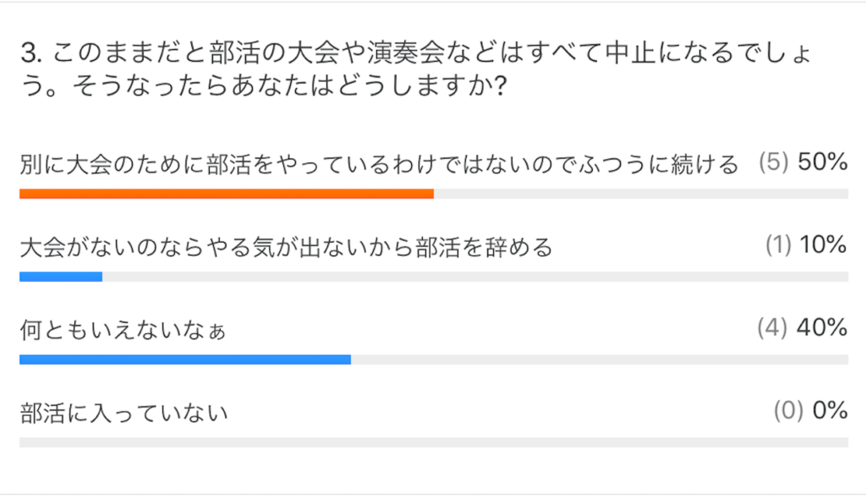866x504 pixels.
Task: Click the 40% percentage label
Action: click(x=822, y=329)
